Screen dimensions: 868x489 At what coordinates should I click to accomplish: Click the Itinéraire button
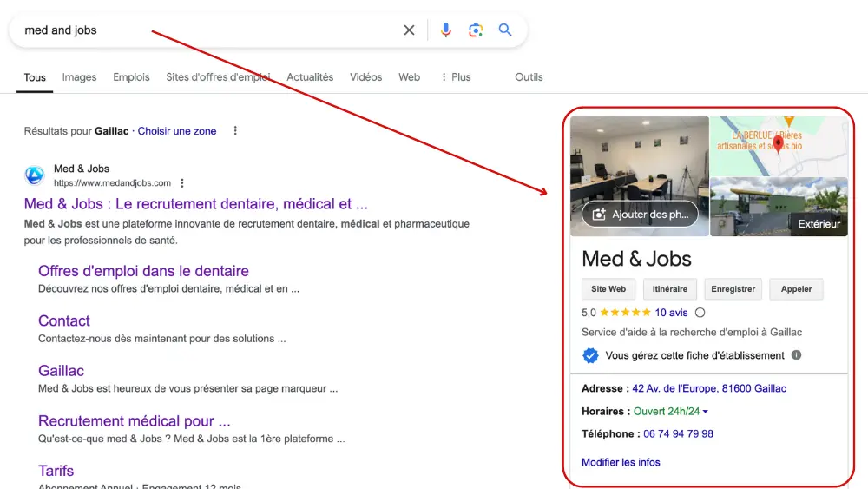click(670, 289)
